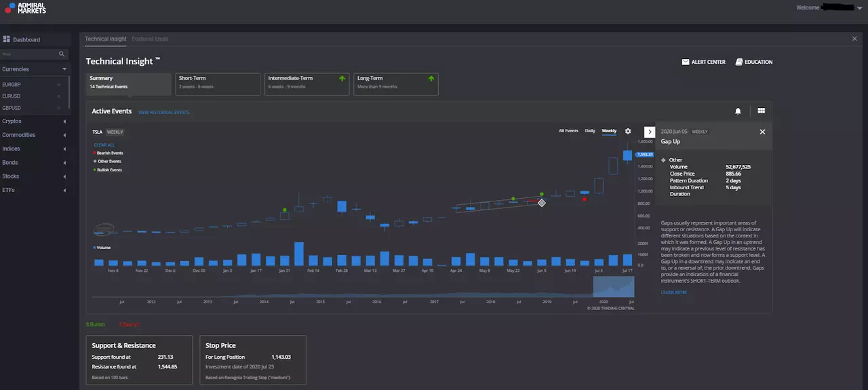
Task: Click support value 231.13
Action: point(165,357)
